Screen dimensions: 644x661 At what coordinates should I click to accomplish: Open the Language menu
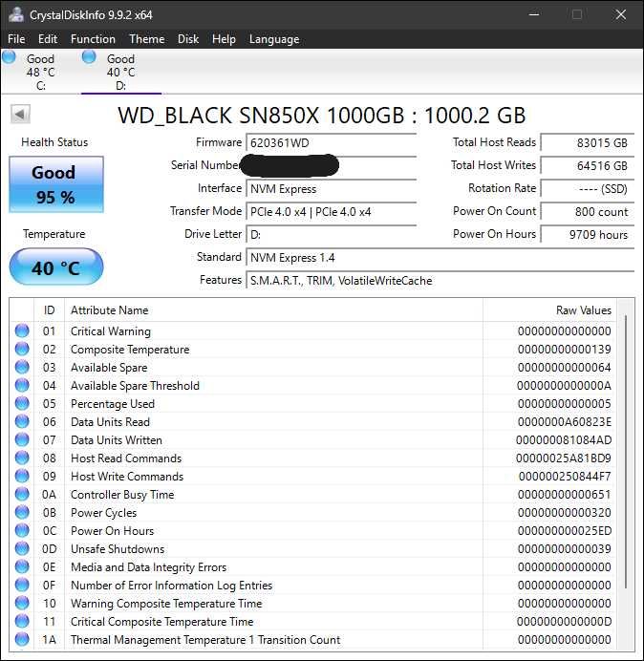pyautogui.click(x=274, y=39)
